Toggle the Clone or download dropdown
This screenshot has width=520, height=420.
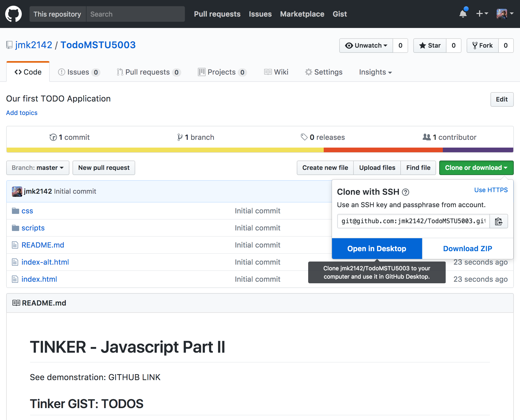[476, 168]
